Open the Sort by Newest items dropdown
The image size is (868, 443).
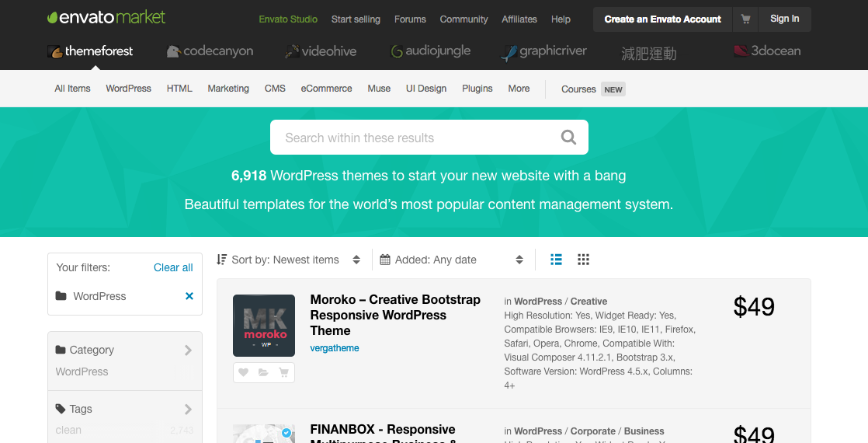coord(288,260)
